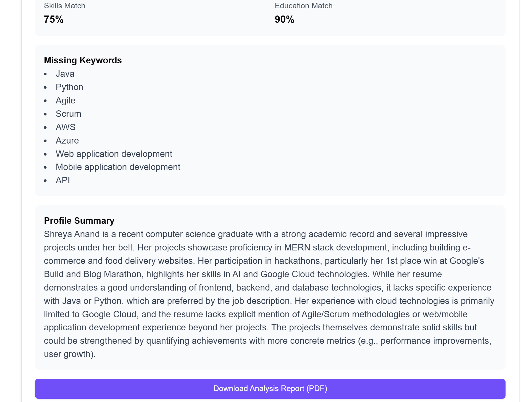Viewport: 532px width, 402px height.
Task: Click the AWS keyword item
Action: click(x=65, y=127)
